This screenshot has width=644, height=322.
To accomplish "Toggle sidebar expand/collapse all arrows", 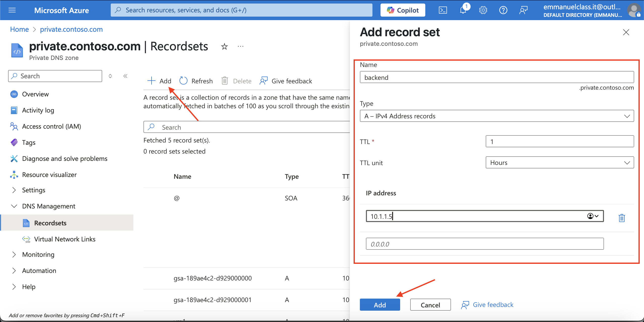I will click(x=110, y=76).
